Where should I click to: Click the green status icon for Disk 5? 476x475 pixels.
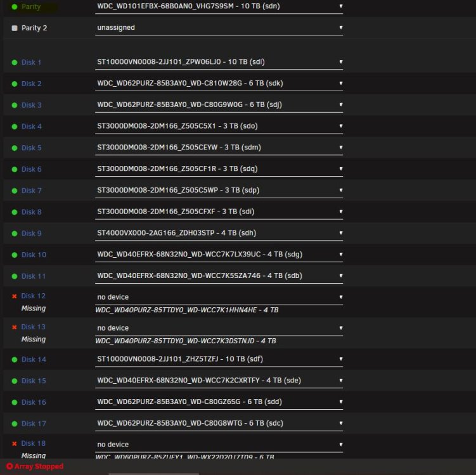pyautogui.click(x=15, y=148)
